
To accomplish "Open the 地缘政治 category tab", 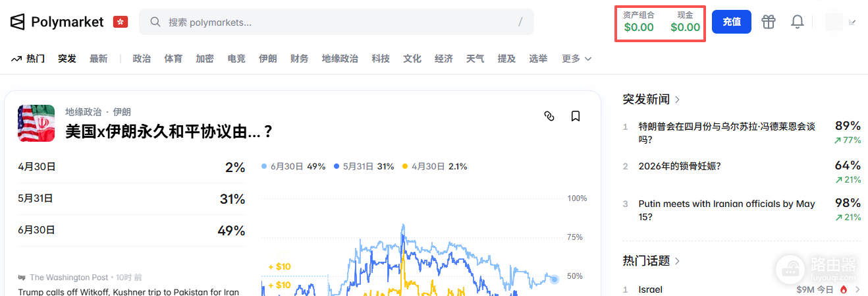I will click(x=340, y=59).
